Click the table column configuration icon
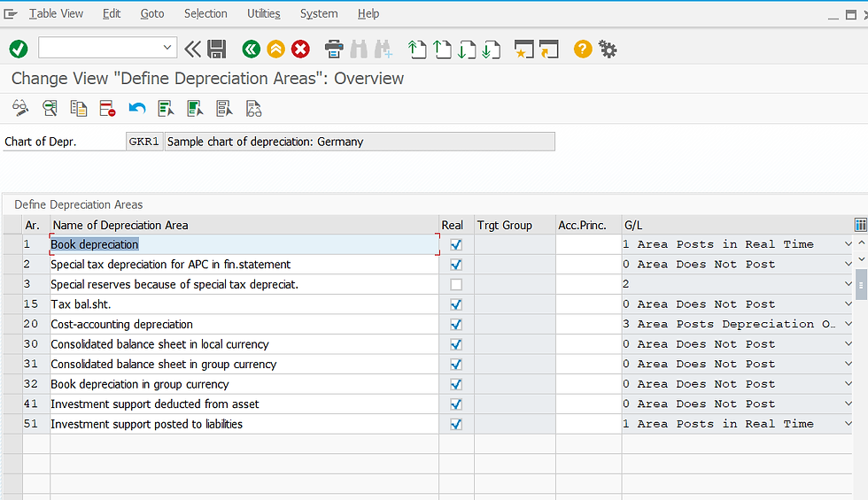This screenshot has height=500, width=868. click(860, 225)
